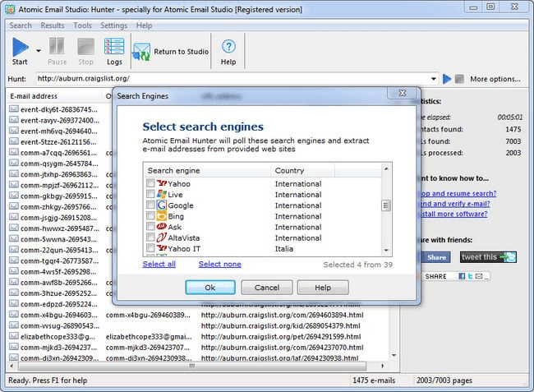The width and height of the screenshot is (534, 392).
Task: Check the Google search engine checkbox
Action: point(150,205)
